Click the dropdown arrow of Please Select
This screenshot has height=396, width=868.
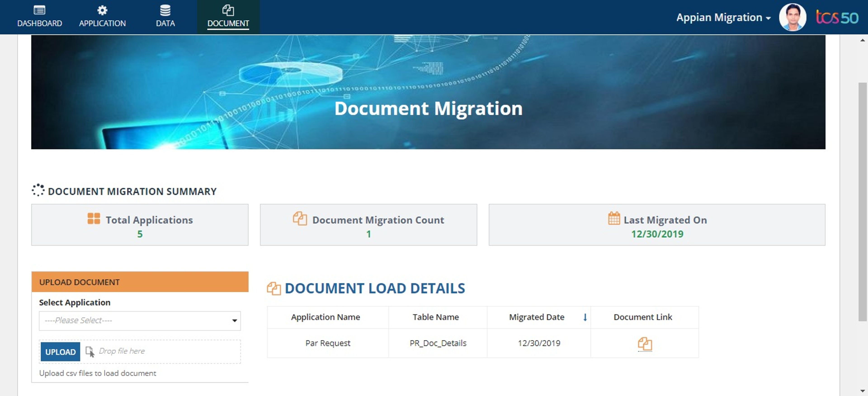pyautogui.click(x=235, y=321)
